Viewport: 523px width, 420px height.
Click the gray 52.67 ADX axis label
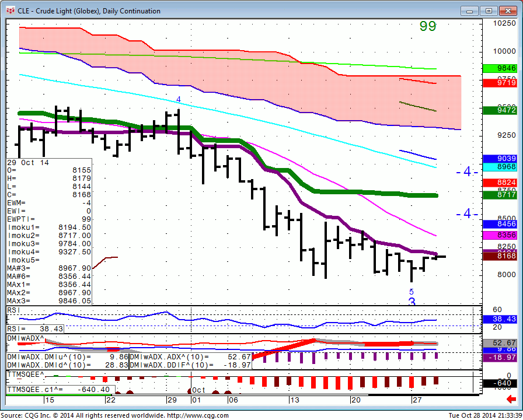click(500, 343)
